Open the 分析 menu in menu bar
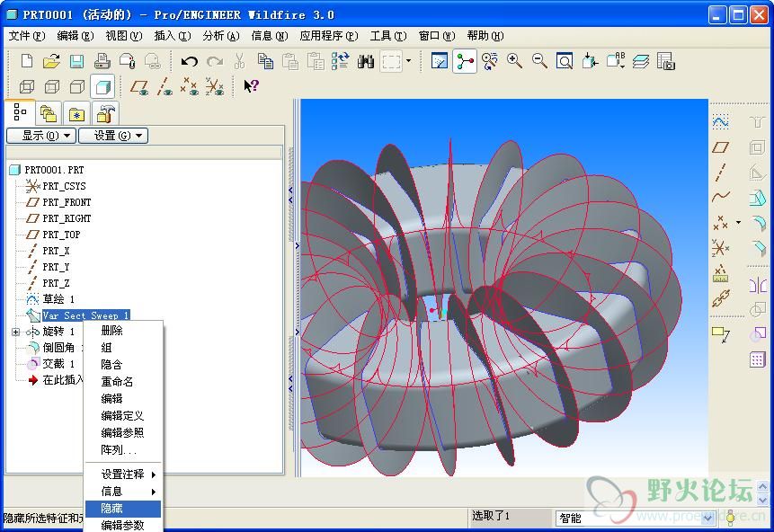The image size is (774, 532). click(x=220, y=36)
